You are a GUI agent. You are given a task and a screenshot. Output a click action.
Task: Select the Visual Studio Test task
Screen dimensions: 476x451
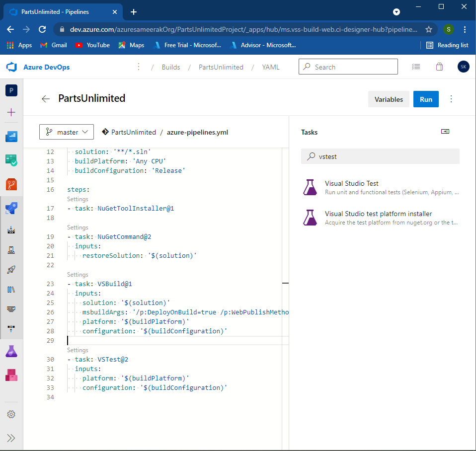[380, 187]
